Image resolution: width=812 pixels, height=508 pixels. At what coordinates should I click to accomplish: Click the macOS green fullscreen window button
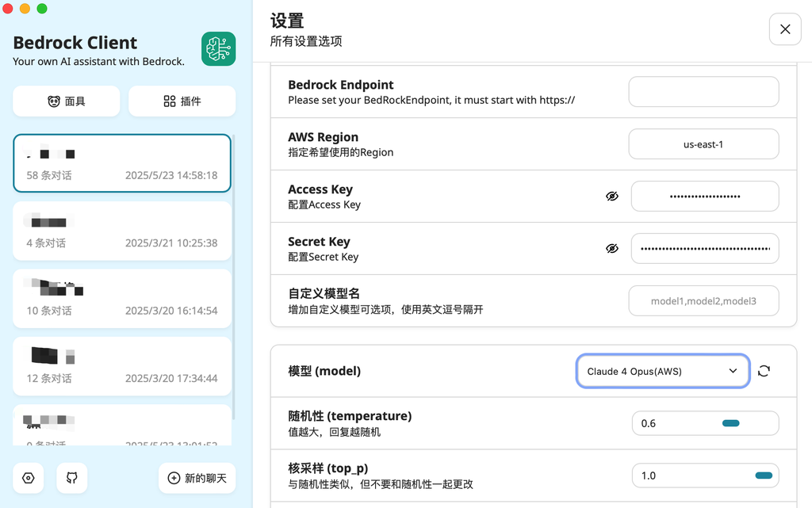tap(42, 8)
